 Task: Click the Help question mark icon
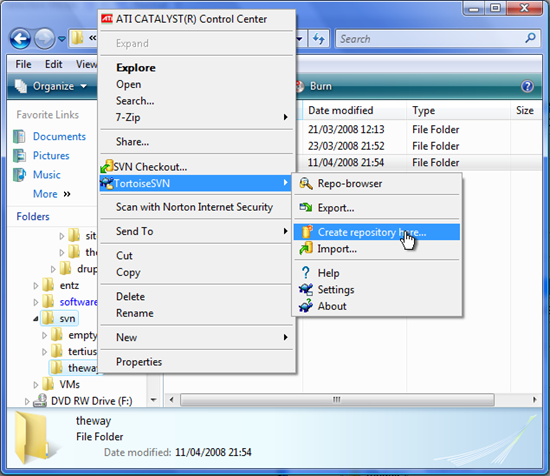click(x=306, y=273)
